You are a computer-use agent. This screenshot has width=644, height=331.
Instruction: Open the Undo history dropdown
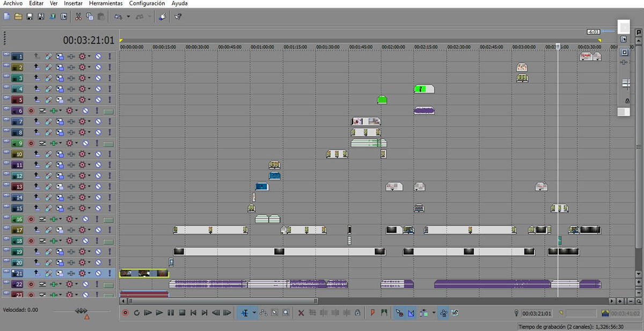(128, 16)
